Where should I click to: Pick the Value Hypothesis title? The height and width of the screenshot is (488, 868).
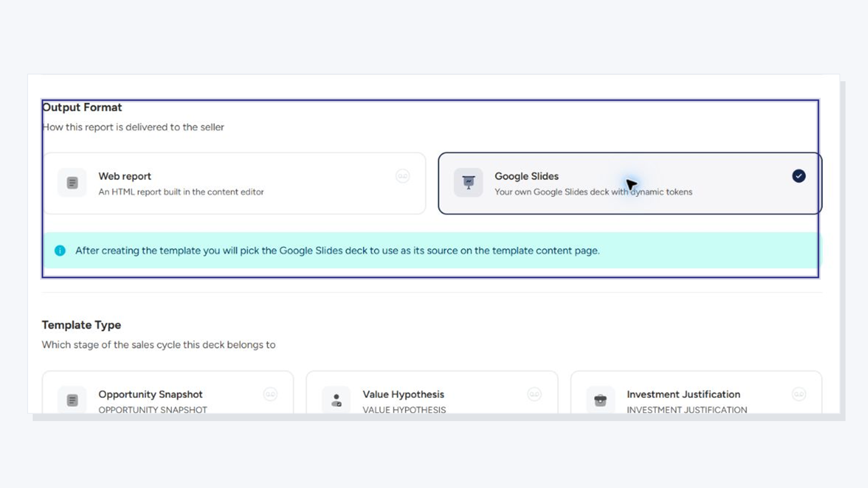click(403, 394)
